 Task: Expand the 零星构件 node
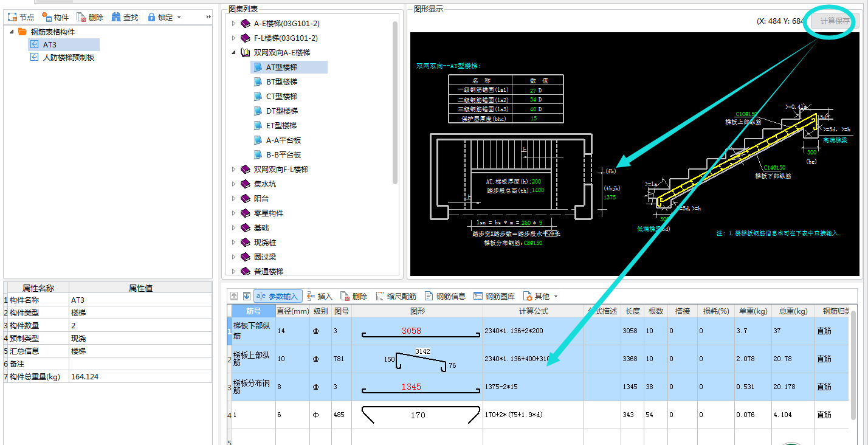(x=233, y=213)
